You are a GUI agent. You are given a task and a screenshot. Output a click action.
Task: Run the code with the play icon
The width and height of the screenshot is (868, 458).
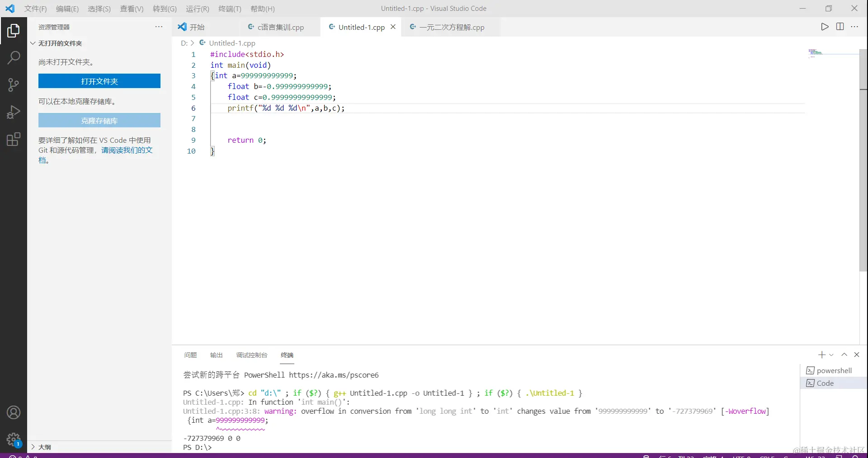(825, 27)
